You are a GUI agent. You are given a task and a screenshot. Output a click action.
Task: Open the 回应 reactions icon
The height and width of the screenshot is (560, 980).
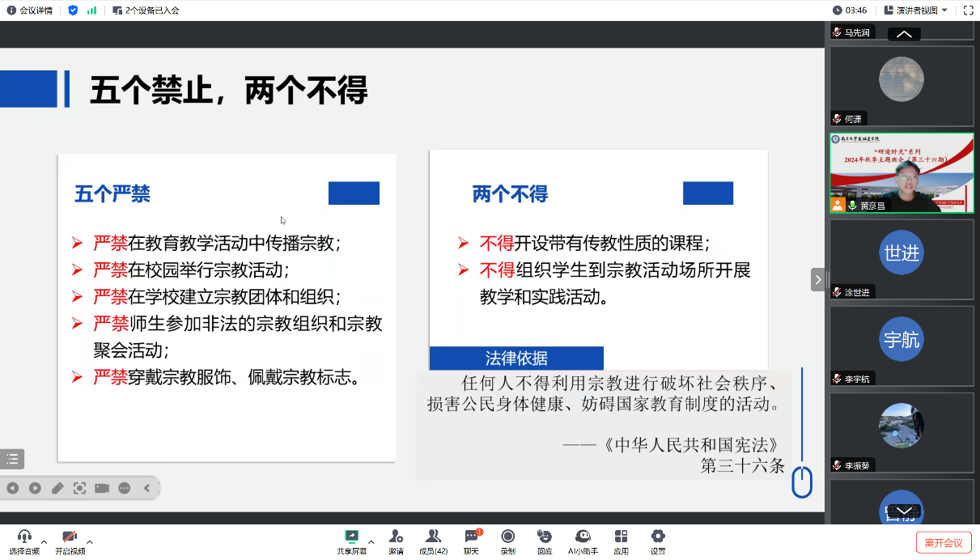click(545, 537)
